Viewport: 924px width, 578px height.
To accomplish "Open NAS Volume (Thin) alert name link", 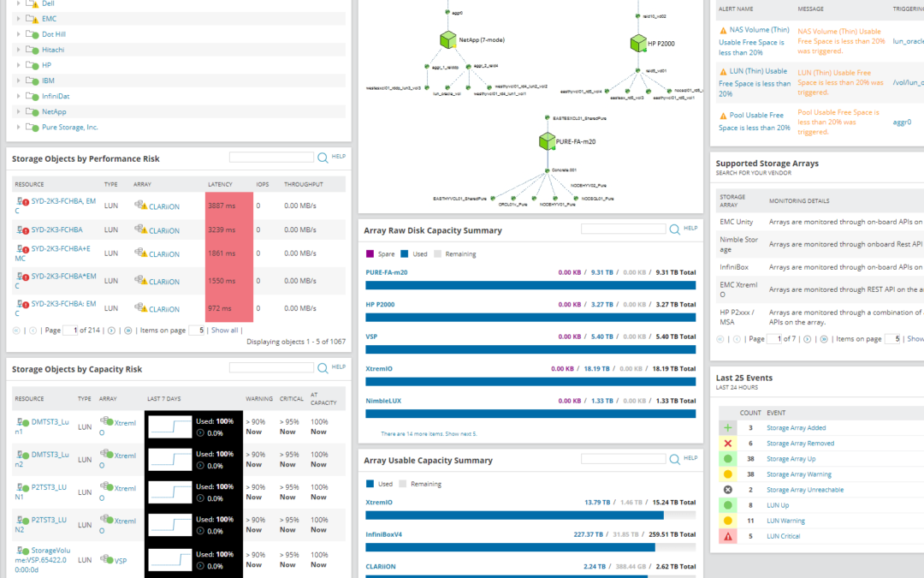I will tap(755, 41).
